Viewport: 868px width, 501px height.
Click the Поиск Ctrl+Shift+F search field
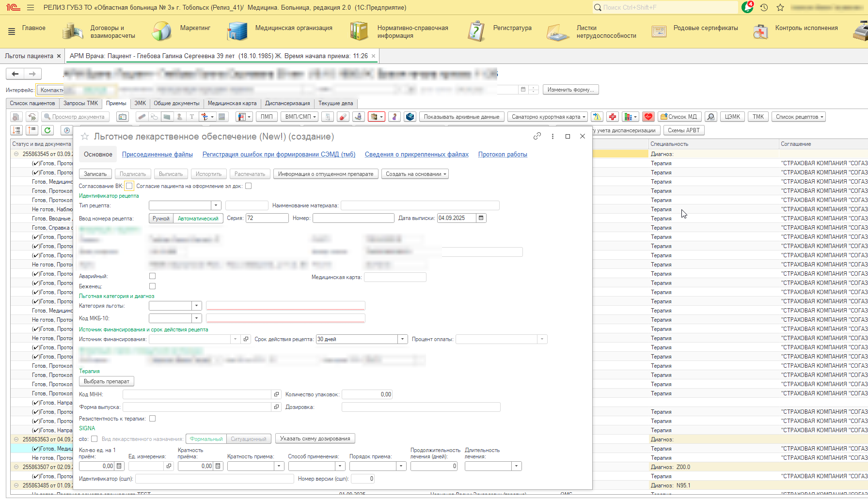coord(665,7)
